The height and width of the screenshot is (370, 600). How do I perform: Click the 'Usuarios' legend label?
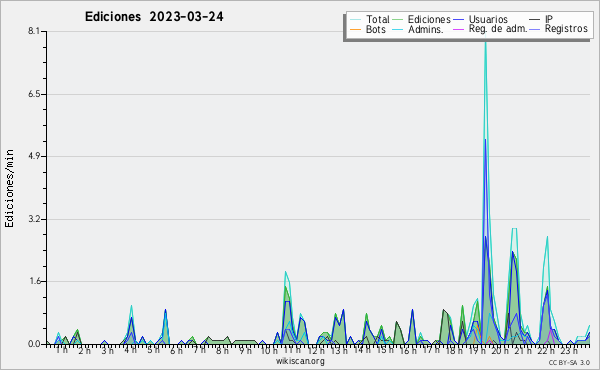click(488, 19)
